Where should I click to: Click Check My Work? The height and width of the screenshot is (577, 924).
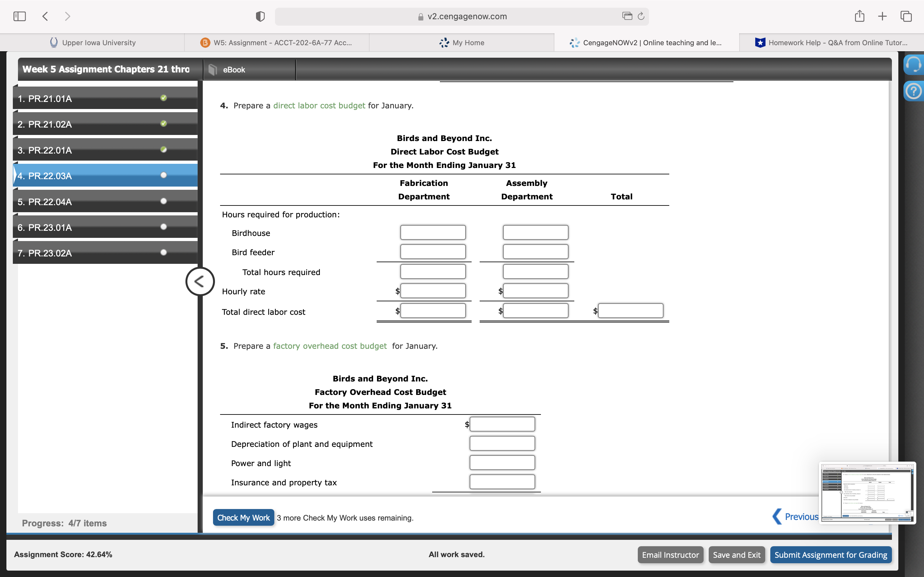click(243, 517)
